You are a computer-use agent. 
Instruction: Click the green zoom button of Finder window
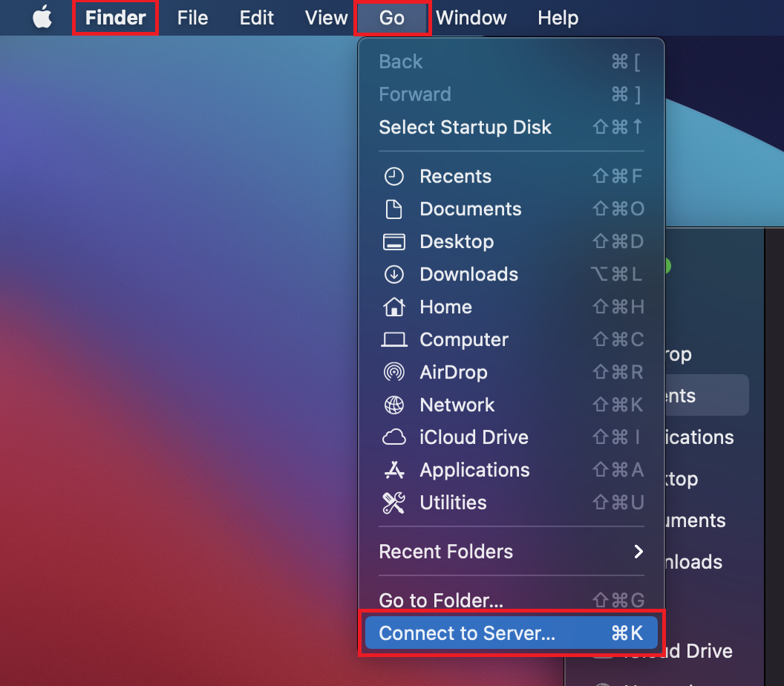click(667, 266)
